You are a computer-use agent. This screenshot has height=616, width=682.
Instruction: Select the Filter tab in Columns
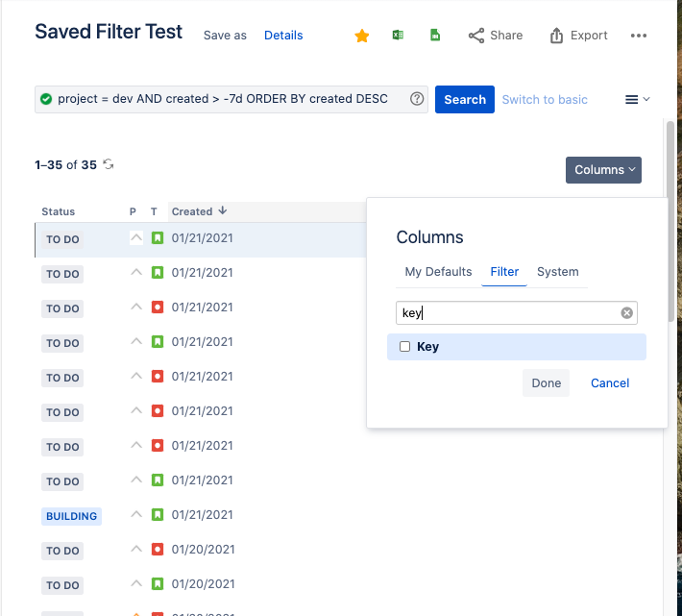(x=504, y=271)
